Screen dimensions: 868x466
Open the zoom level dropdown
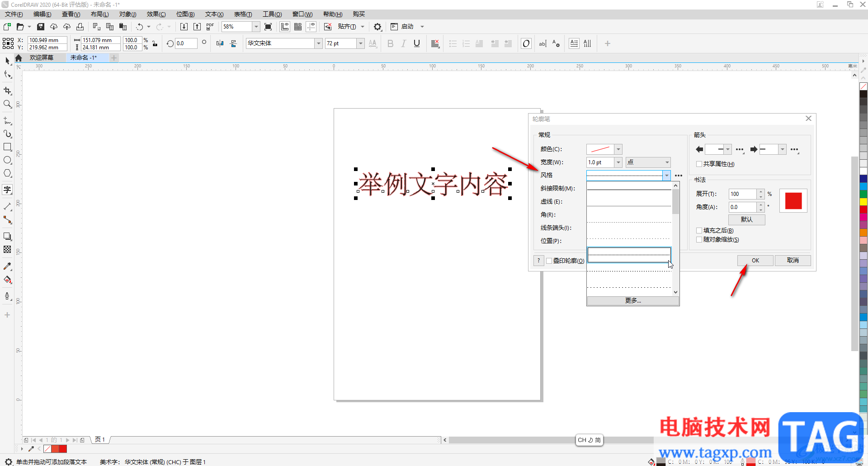point(256,27)
